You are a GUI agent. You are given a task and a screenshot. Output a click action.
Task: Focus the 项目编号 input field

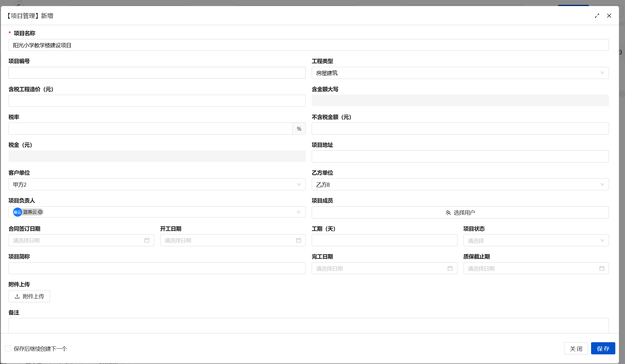pos(157,73)
